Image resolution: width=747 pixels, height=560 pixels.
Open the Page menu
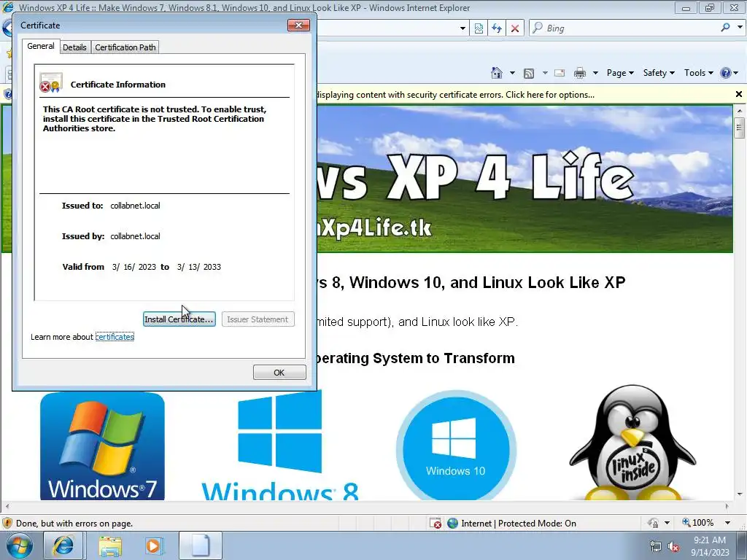coord(620,73)
